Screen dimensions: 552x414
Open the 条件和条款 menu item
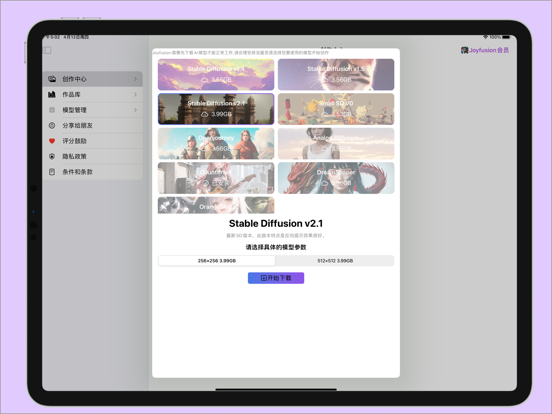[93, 172]
